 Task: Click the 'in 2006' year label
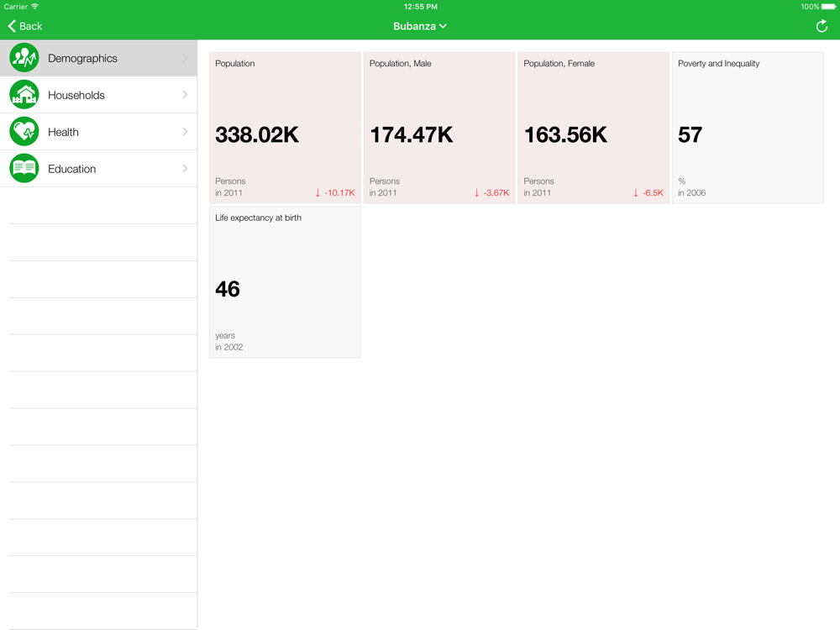[x=691, y=193]
